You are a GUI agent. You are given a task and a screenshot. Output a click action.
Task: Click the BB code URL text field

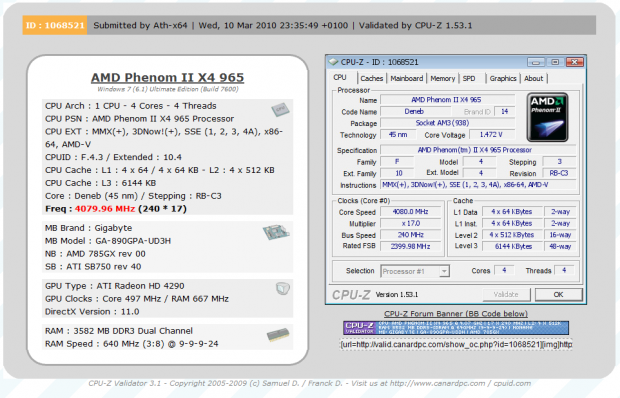pyautogui.click(x=456, y=345)
